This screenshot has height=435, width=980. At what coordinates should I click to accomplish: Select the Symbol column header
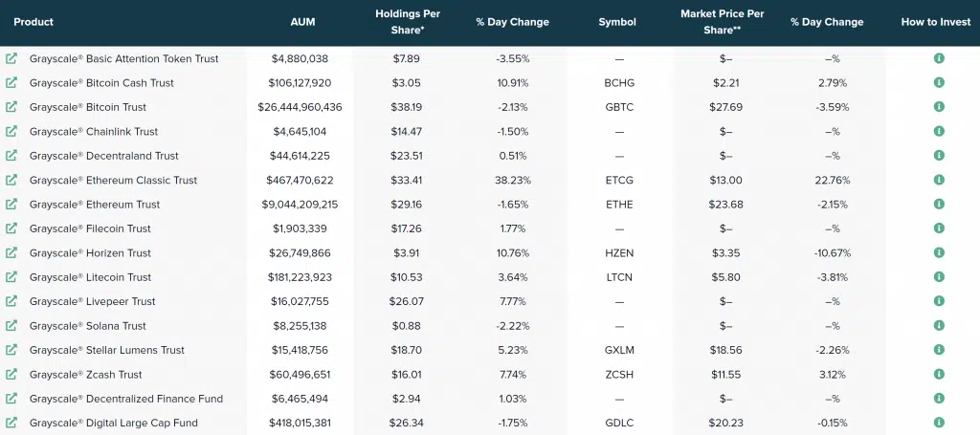point(617,22)
